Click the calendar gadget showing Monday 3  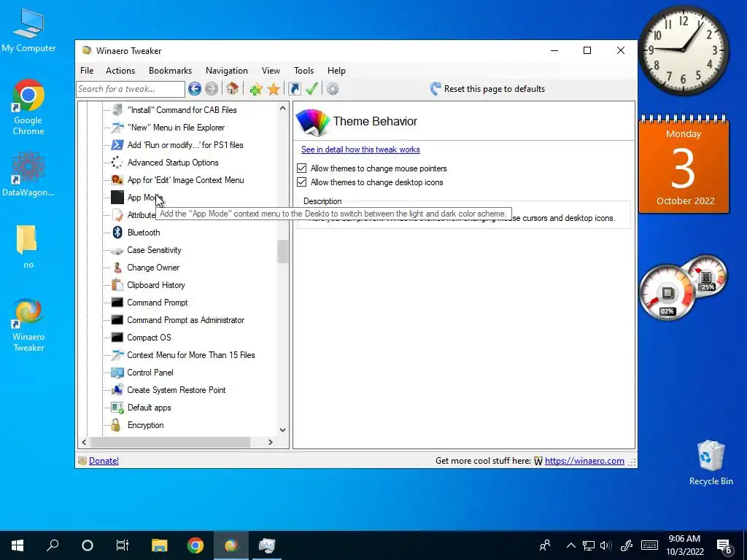[684, 163]
